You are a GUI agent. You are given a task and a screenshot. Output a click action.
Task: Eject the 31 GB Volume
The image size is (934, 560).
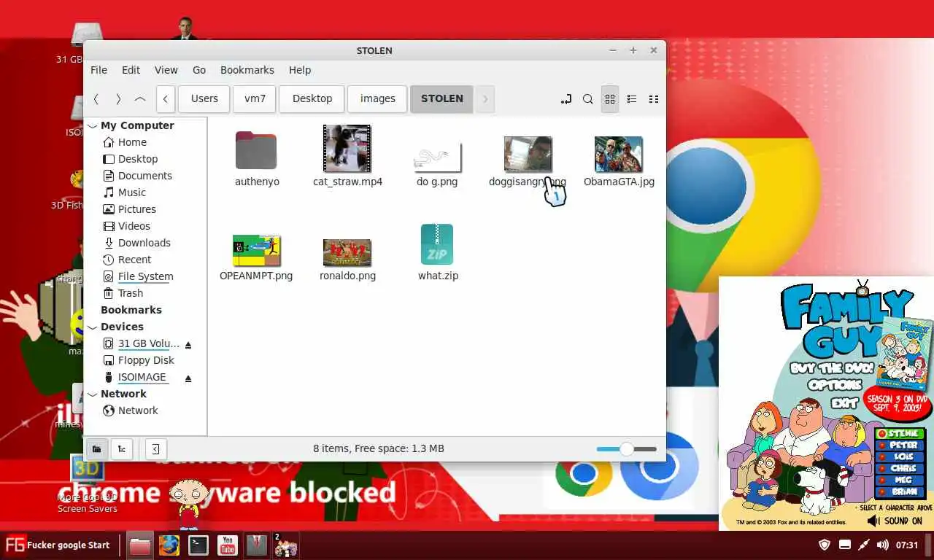(188, 344)
